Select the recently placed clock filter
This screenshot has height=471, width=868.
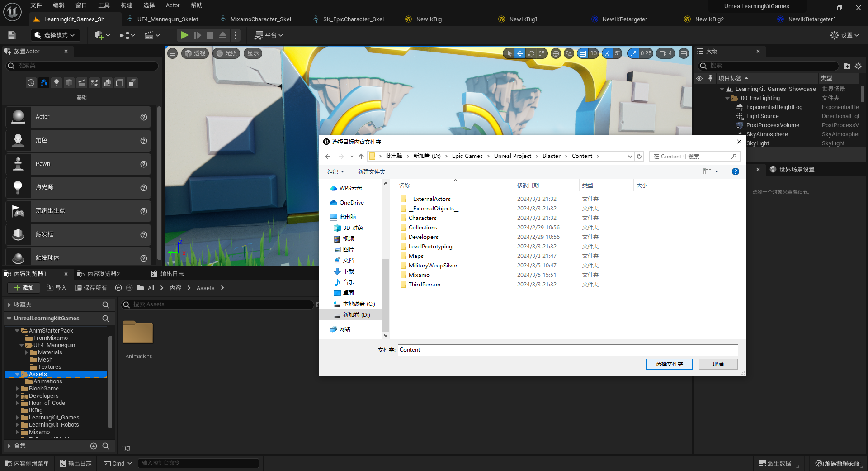coord(31,83)
